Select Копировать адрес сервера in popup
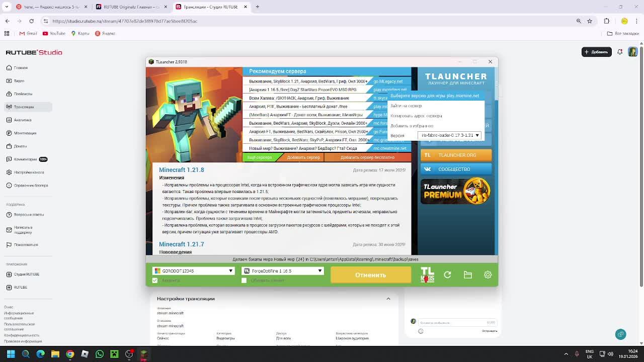Viewport: 644px width, 362px height. (416, 116)
